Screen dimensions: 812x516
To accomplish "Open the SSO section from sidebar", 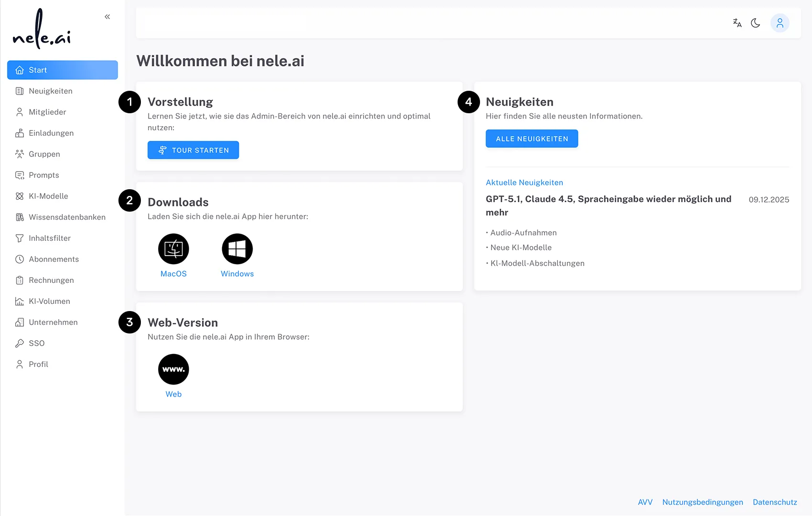I will click(36, 343).
